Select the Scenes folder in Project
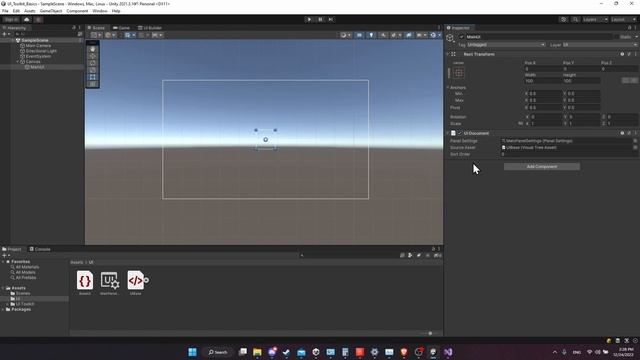The height and width of the screenshot is (360, 640). pos(23,293)
